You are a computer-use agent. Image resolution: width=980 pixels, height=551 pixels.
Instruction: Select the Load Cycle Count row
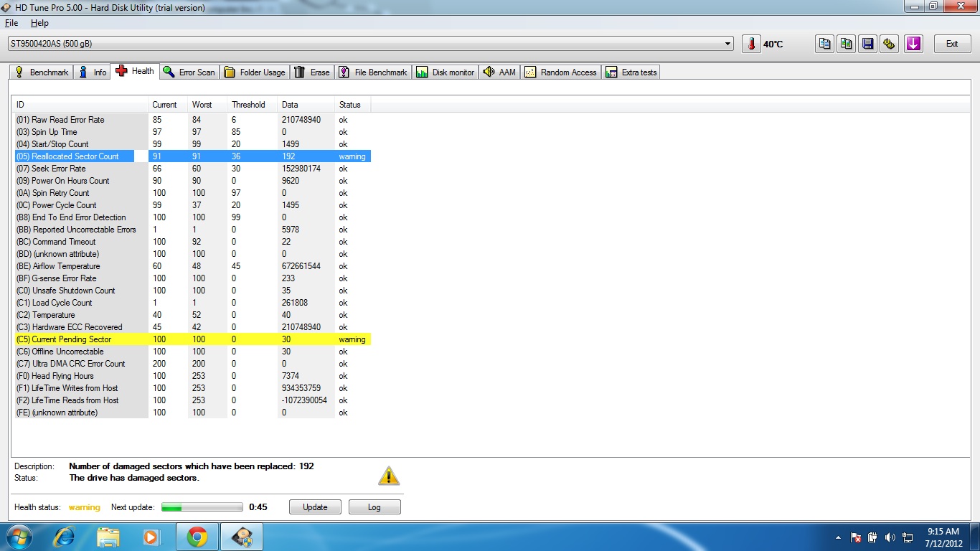pos(192,303)
